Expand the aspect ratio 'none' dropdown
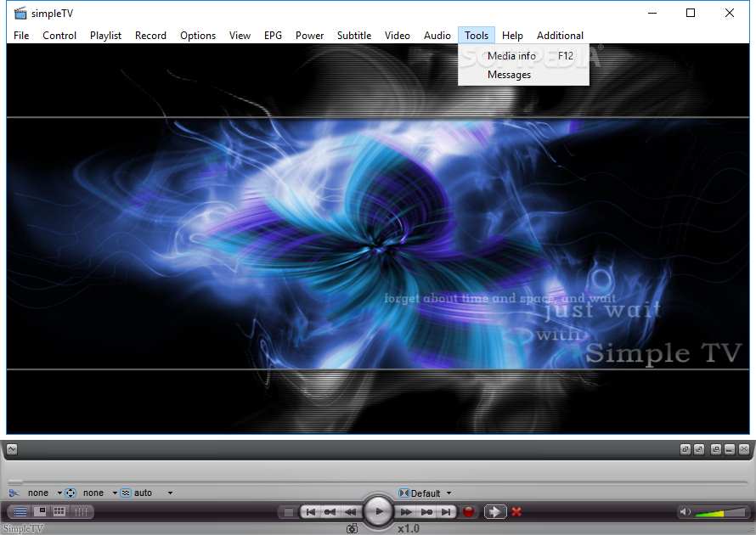756x535 pixels. (x=115, y=493)
